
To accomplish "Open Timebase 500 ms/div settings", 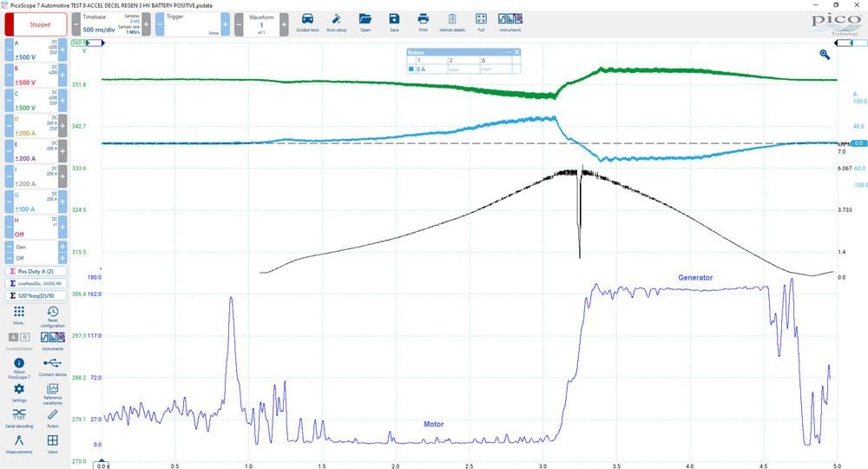I will 111,24.
